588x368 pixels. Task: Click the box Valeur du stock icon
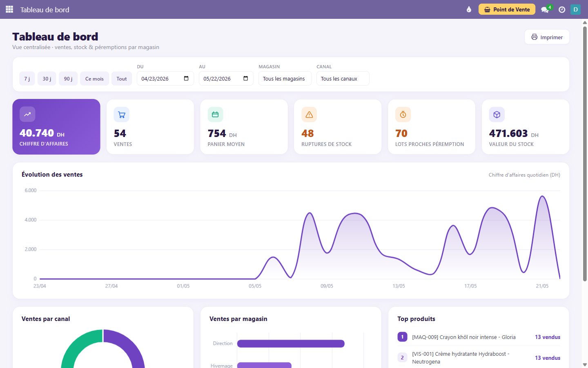(x=497, y=114)
